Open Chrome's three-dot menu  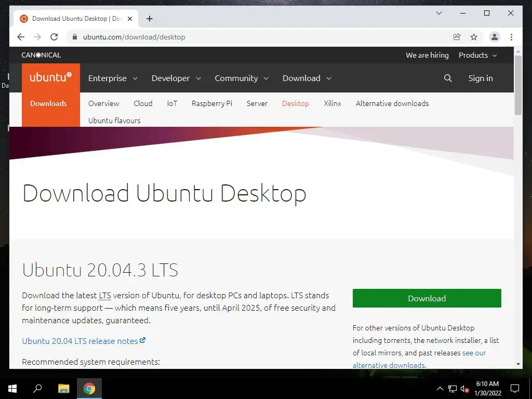pyautogui.click(x=511, y=37)
